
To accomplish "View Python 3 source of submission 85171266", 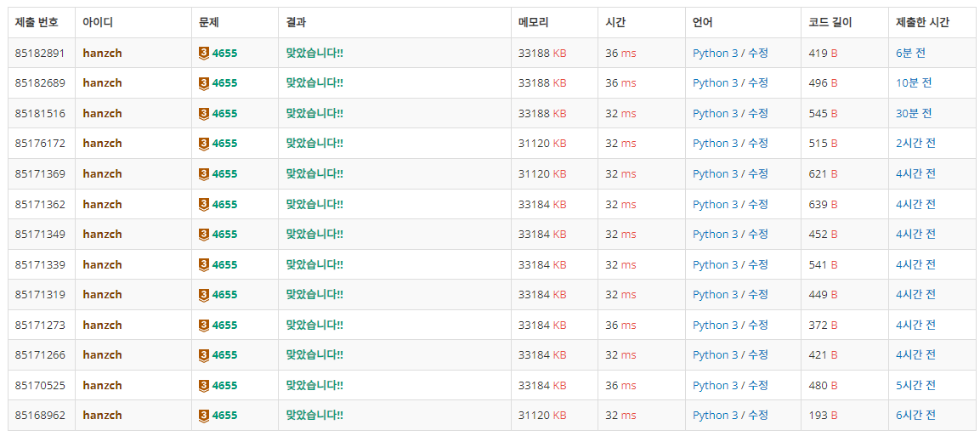I will tap(715, 354).
